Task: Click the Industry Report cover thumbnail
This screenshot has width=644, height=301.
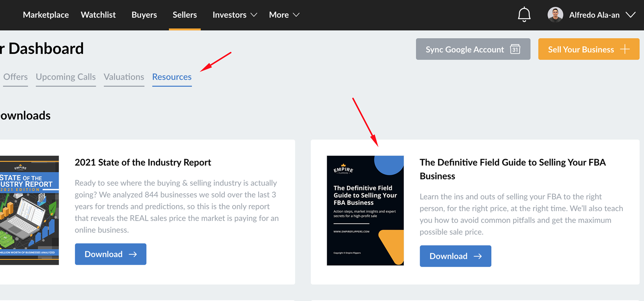Action: (29, 210)
